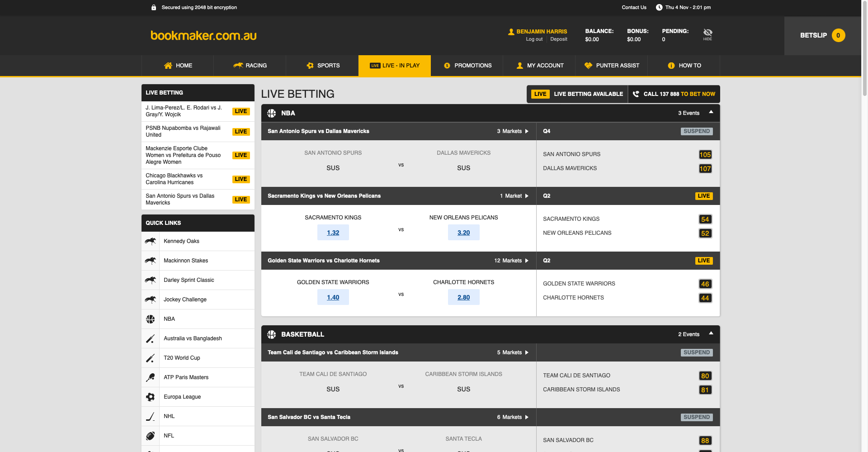Go to Promotions menu item
The image size is (868, 452).
tap(467, 66)
